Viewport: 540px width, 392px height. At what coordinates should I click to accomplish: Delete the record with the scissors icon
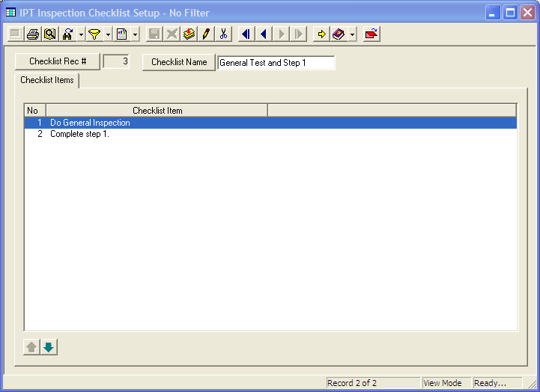pyautogui.click(x=223, y=34)
